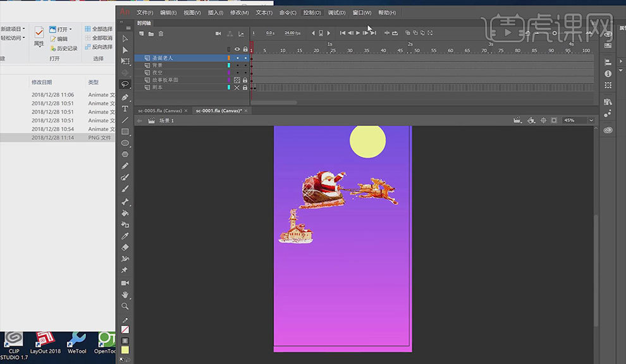Select the Lasso tool in the toolbar
The height and width of the screenshot is (364, 626).
[125, 83]
